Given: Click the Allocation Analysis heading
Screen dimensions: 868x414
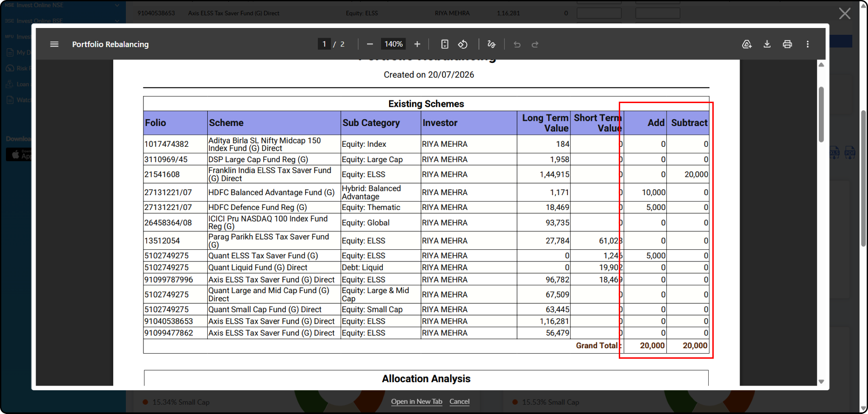Looking at the screenshot, I should click(426, 378).
